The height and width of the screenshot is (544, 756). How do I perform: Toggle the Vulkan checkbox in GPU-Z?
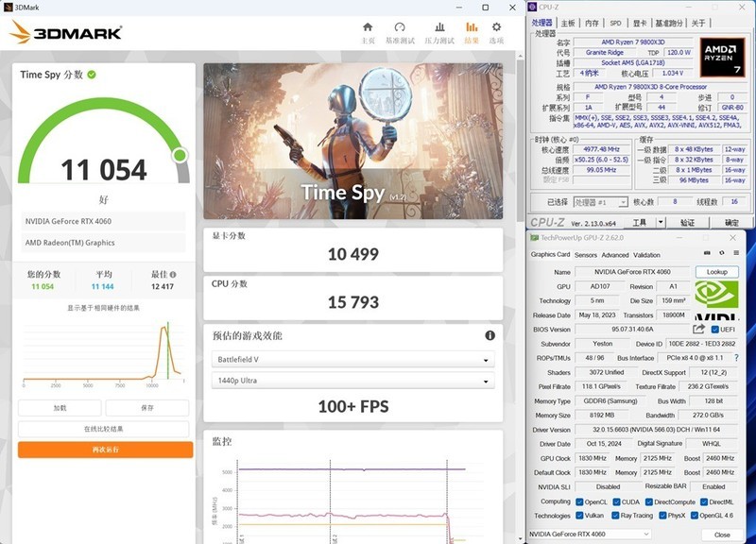tap(579, 515)
